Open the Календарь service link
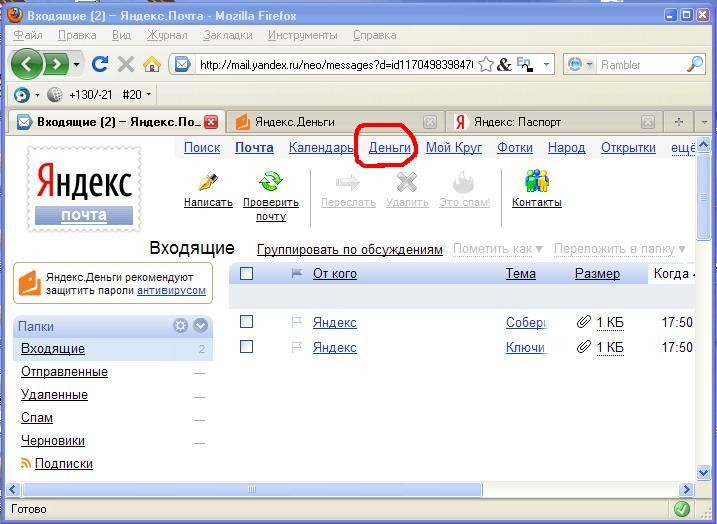The image size is (717, 524). tap(321, 148)
